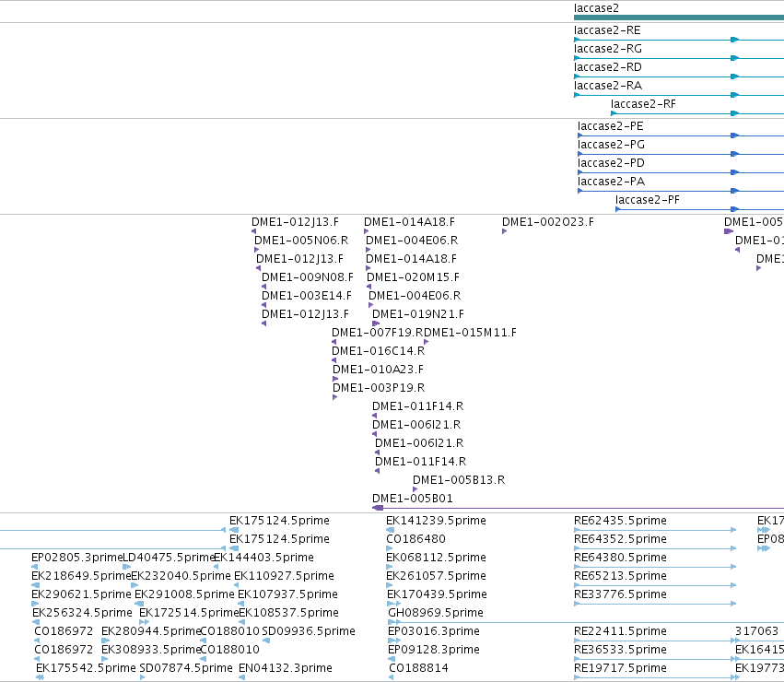Select the EK232040.5prime label
This screenshot has height=682, width=784.
point(181,576)
